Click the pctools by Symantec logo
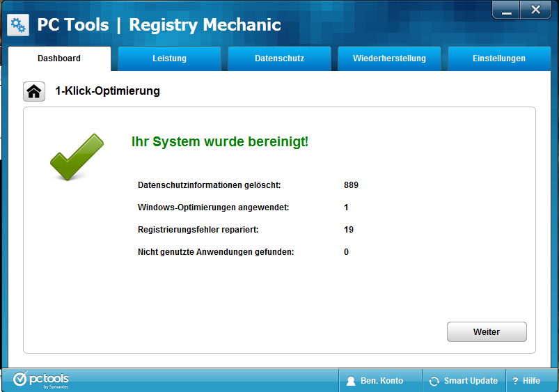 41,380
